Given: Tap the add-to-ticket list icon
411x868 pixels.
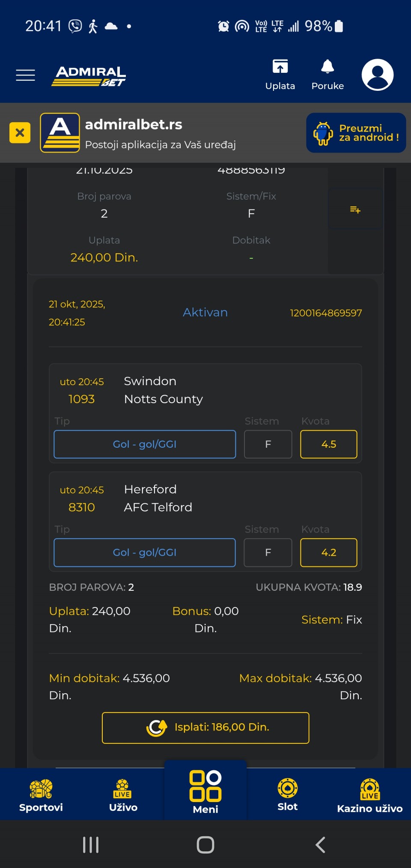Looking at the screenshot, I should [355, 210].
